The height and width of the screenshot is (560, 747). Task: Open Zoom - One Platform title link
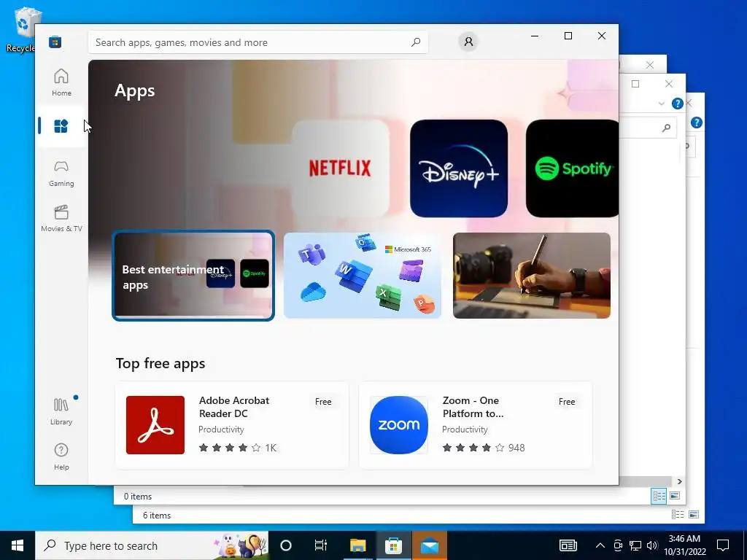473,407
